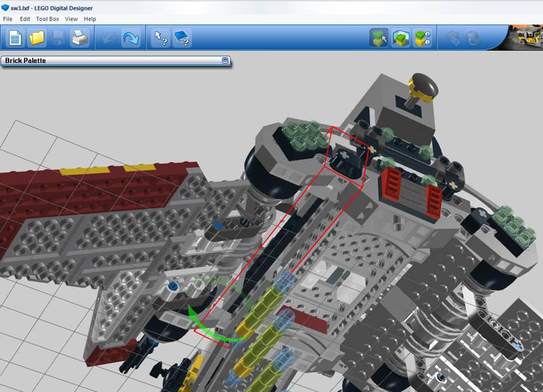Open the Help menu
Viewport: 543px width, 392px height.
(x=90, y=19)
